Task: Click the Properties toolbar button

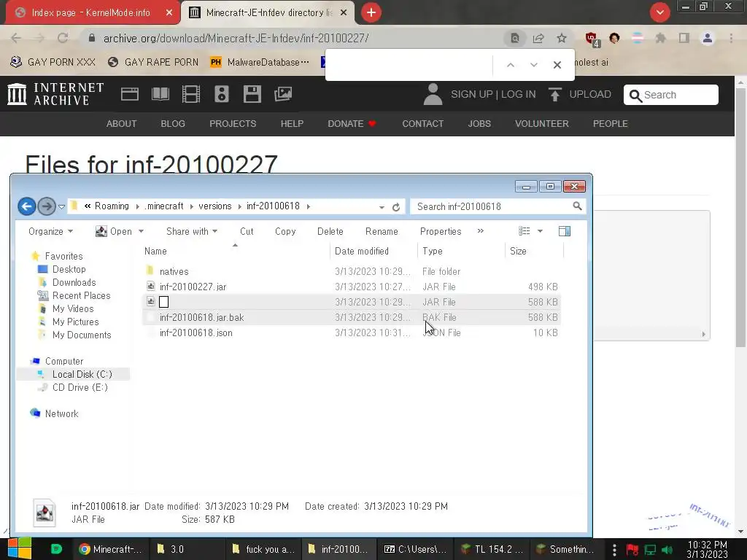Action: point(441,231)
